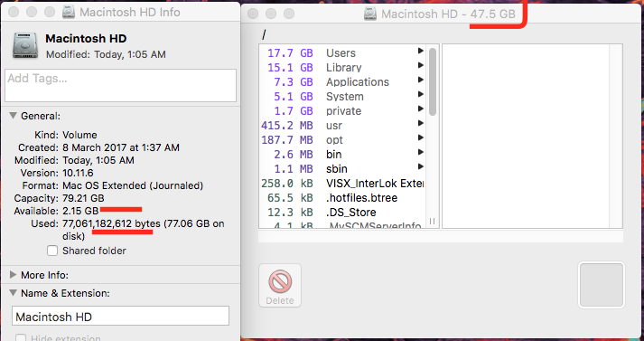This screenshot has width=644, height=341.
Task: Click the column resize handle below scrollbar
Action: [432, 222]
